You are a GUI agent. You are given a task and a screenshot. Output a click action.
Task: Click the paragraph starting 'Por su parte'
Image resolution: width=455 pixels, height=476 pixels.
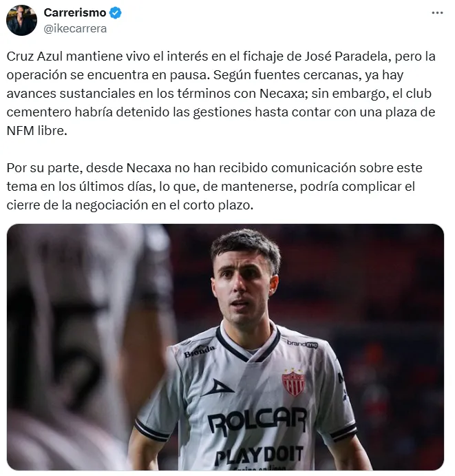click(215, 187)
